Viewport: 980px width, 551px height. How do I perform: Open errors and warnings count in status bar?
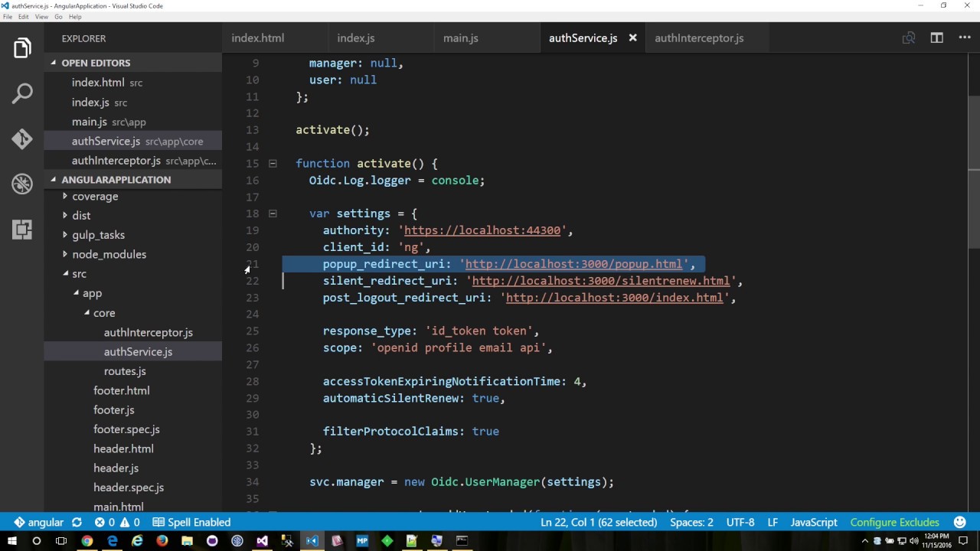[x=117, y=522]
